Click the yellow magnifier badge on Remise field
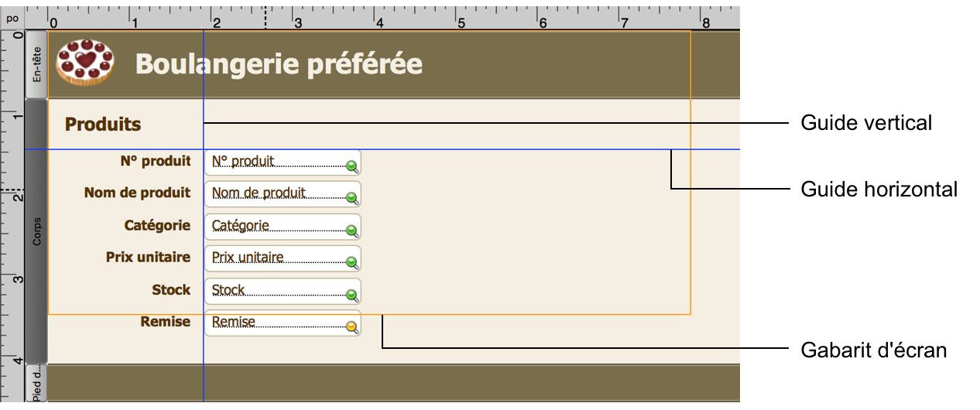The image size is (980, 410). [x=351, y=326]
